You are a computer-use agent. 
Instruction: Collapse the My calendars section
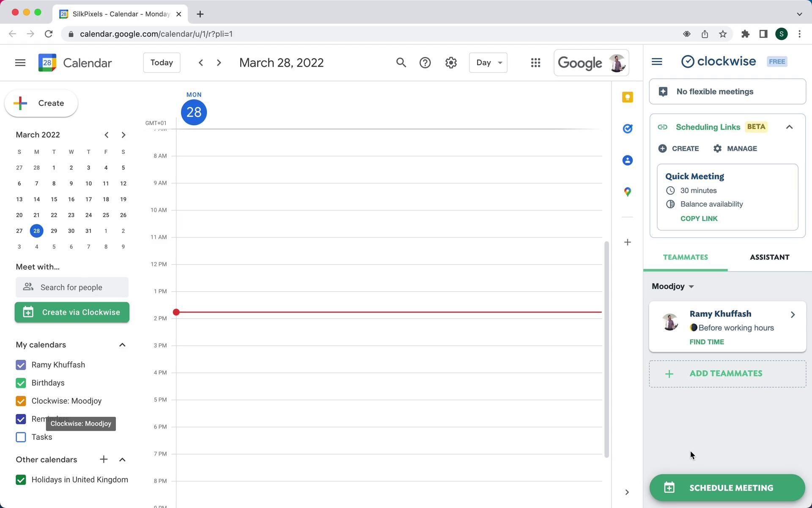pos(122,345)
